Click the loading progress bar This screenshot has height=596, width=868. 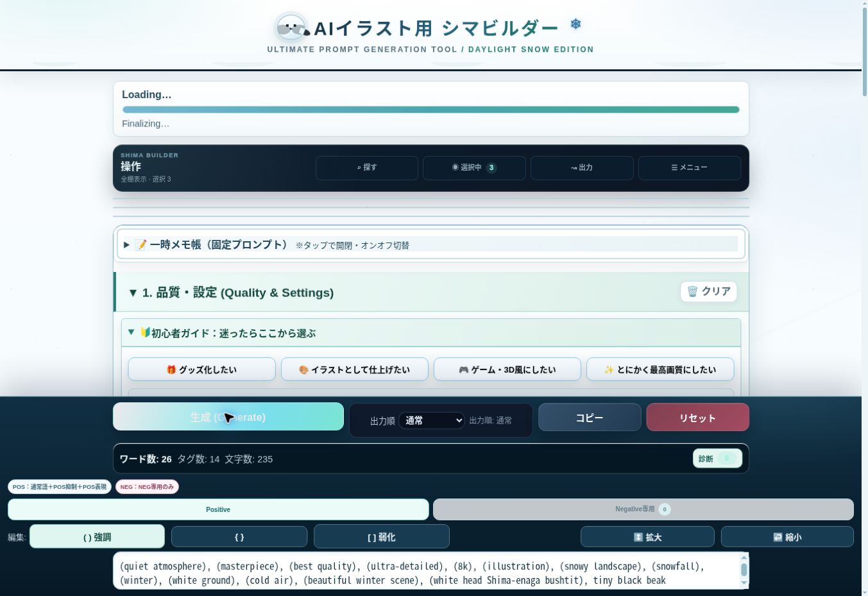[x=431, y=110]
